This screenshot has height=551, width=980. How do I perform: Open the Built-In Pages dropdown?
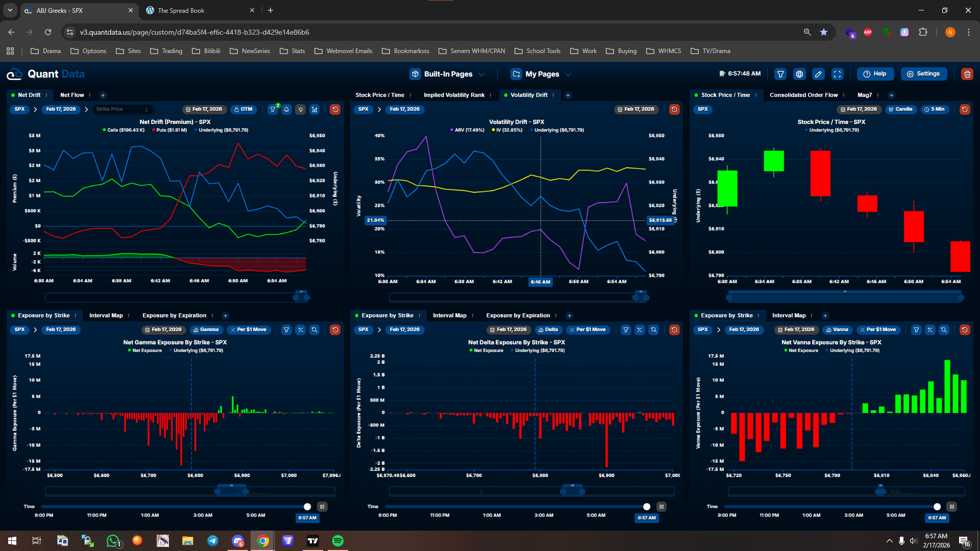[x=448, y=74]
